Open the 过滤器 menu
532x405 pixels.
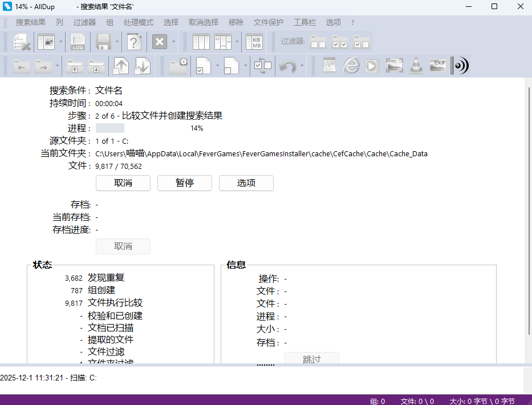(x=84, y=22)
